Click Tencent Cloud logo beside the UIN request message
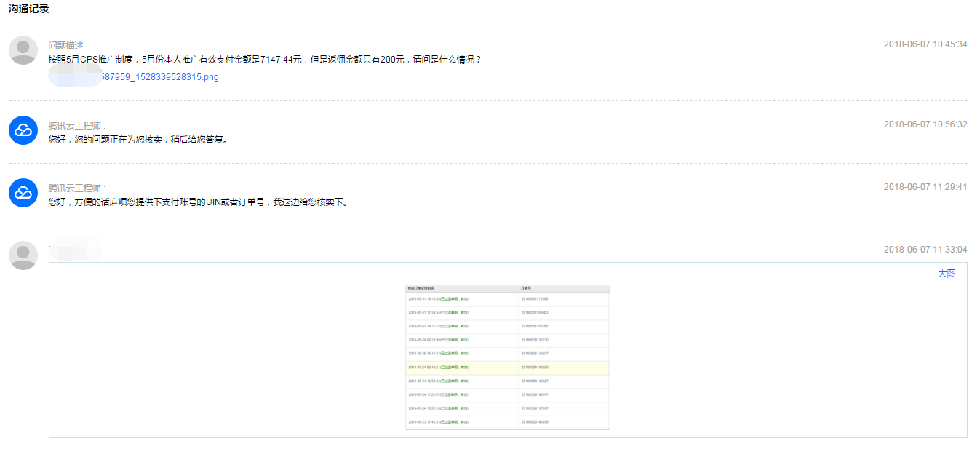 click(x=23, y=193)
